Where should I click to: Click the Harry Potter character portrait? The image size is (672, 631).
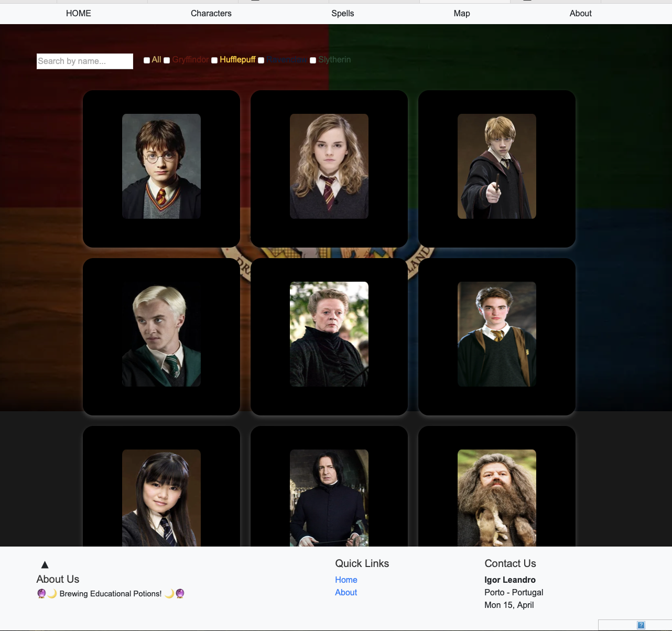161,166
